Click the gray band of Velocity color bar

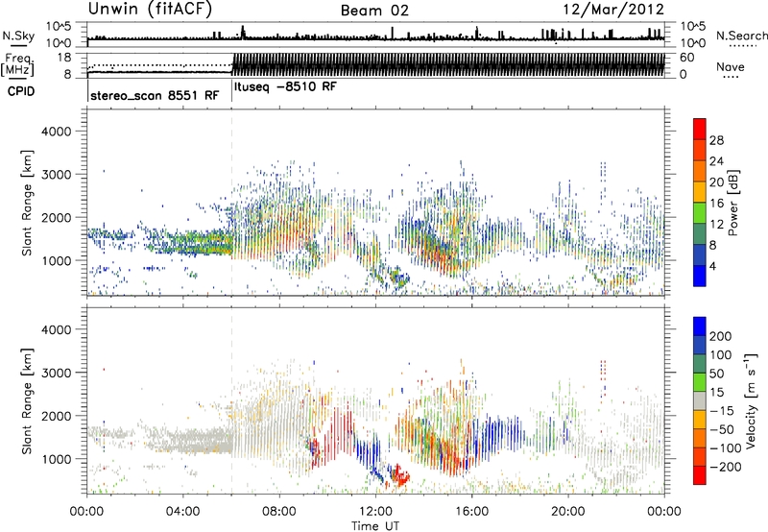pos(700,401)
